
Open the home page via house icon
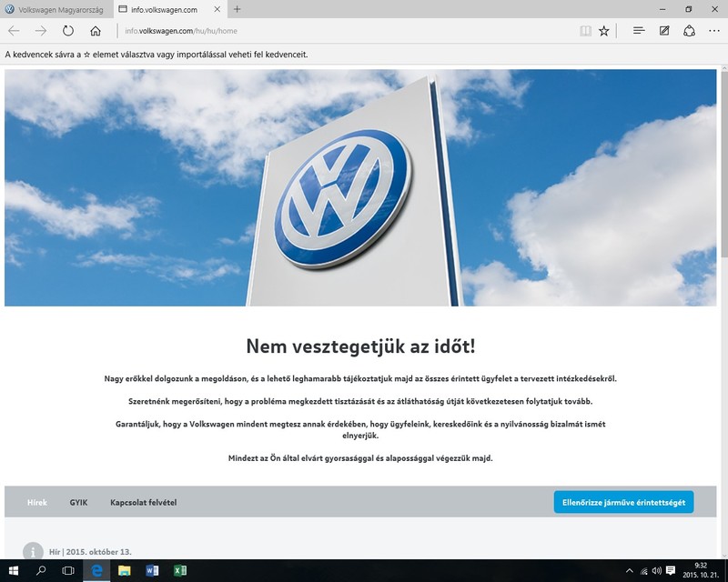(96, 31)
